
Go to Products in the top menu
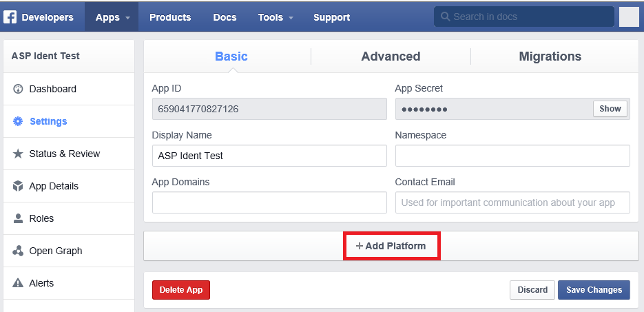tap(170, 17)
